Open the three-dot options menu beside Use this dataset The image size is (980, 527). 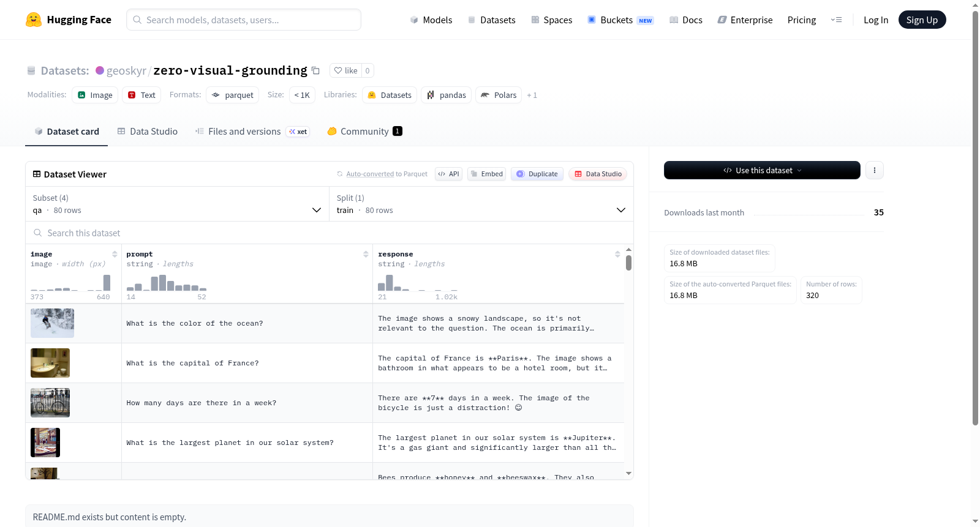(x=875, y=170)
